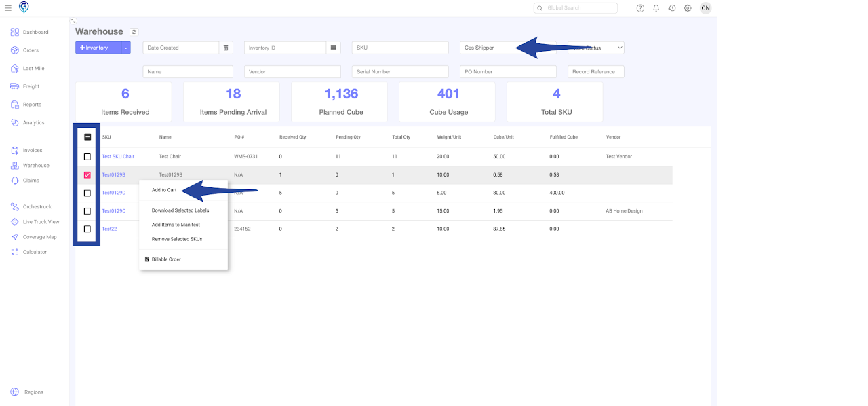Click the Analytics sidebar icon
The height and width of the screenshot is (406, 868).
[15, 122]
